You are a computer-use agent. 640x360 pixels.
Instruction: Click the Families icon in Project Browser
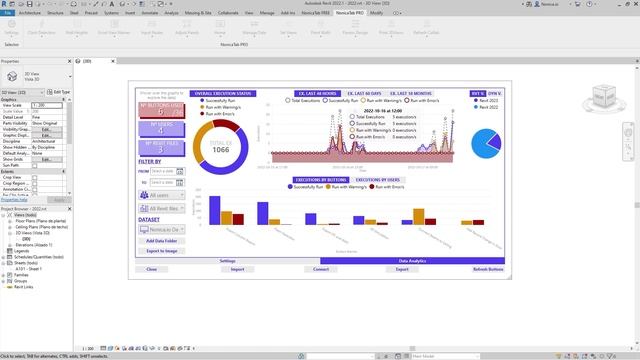point(10,275)
